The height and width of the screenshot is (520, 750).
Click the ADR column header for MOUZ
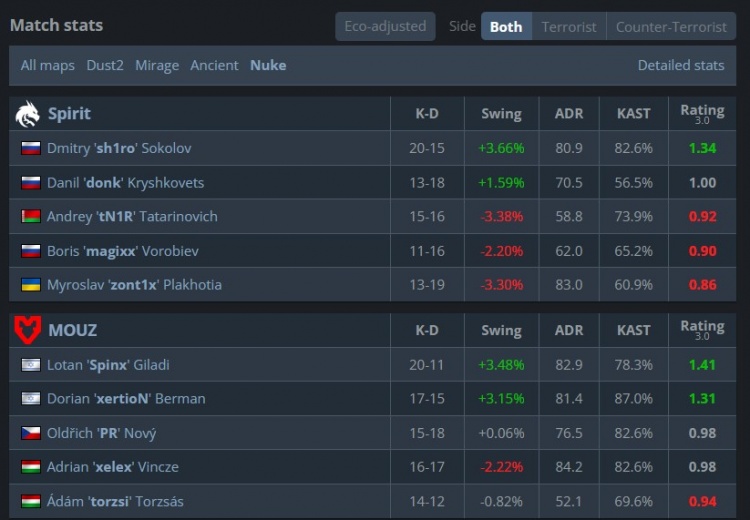point(569,330)
